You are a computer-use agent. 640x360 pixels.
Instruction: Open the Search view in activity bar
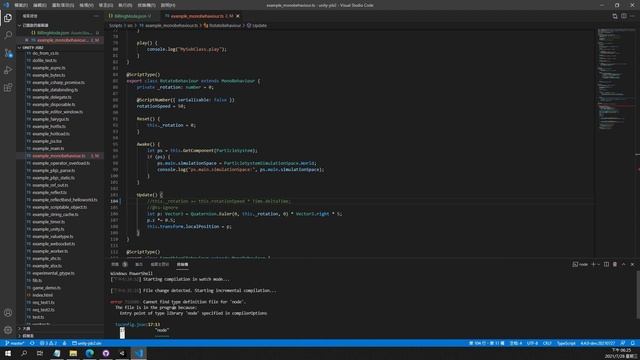click(8, 36)
